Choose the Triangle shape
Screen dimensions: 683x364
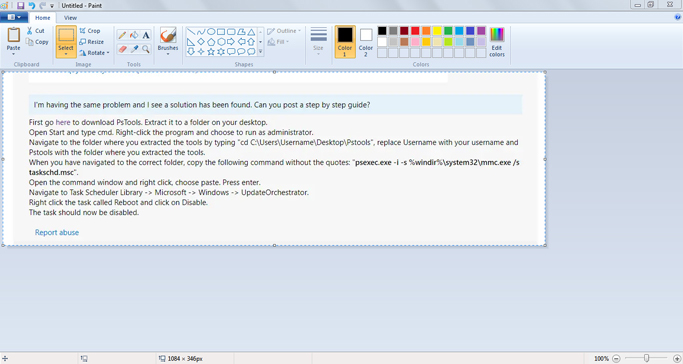(x=251, y=32)
